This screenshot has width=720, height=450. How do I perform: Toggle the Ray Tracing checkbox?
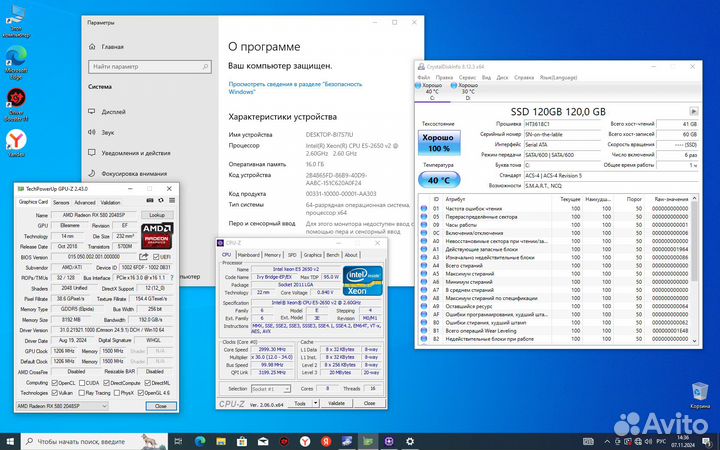[81, 393]
